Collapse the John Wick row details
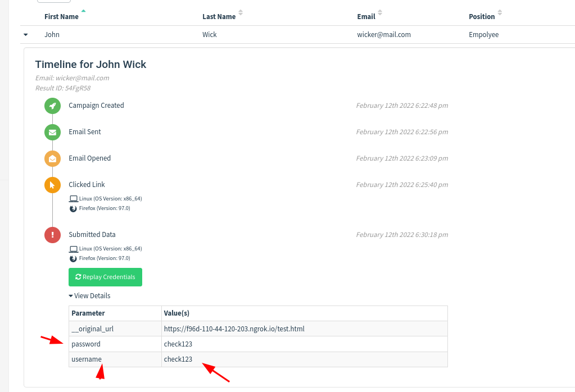The width and height of the screenshot is (575, 392). coord(26,35)
